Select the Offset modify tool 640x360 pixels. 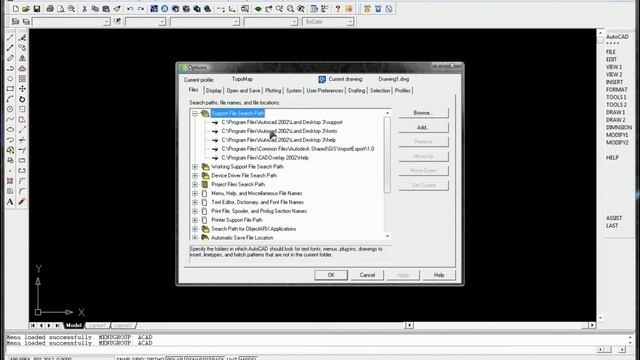[x=22, y=68]
